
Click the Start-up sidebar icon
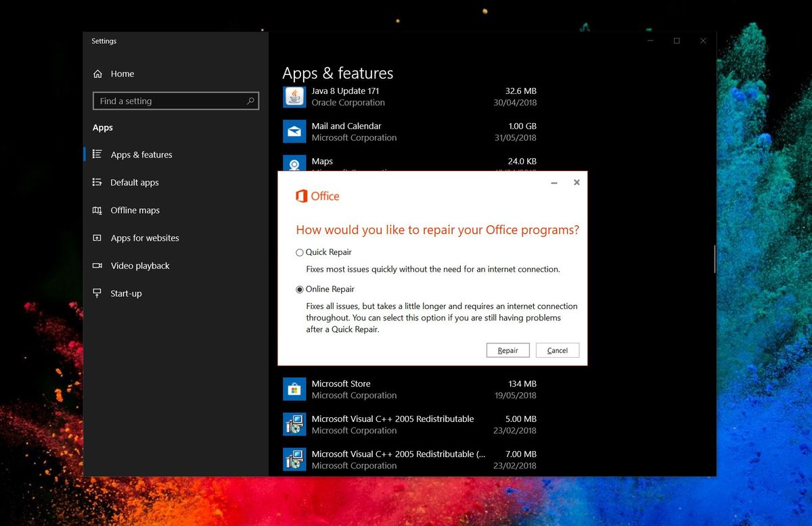97,293
